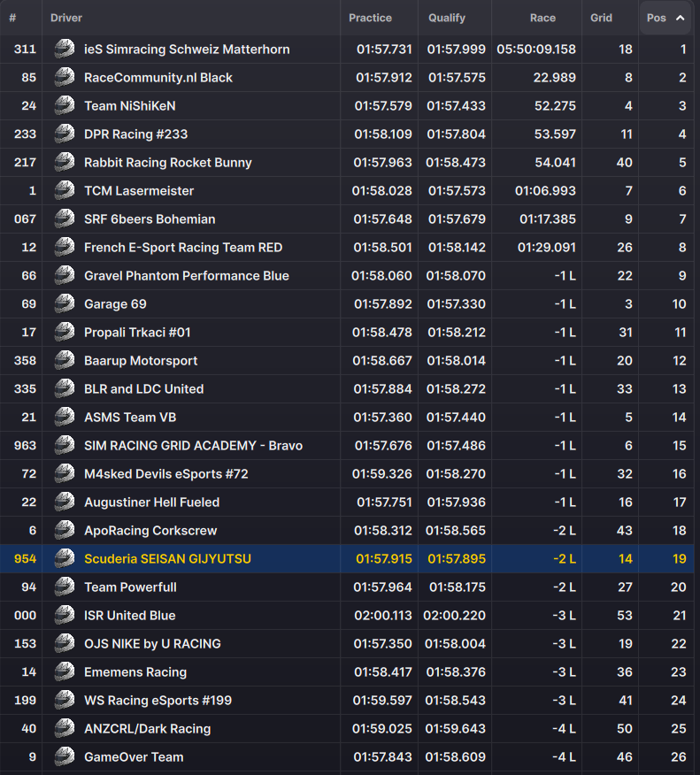Click practice time 02:00.113
Image resolution: width=700 pixels, height=775 pixels.
(x=382, y=615)
